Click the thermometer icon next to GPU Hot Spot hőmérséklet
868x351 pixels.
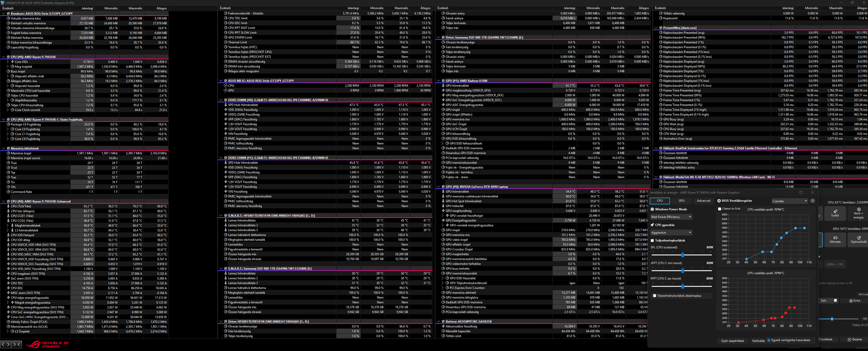pyautogui.click(x=443, y=201)
